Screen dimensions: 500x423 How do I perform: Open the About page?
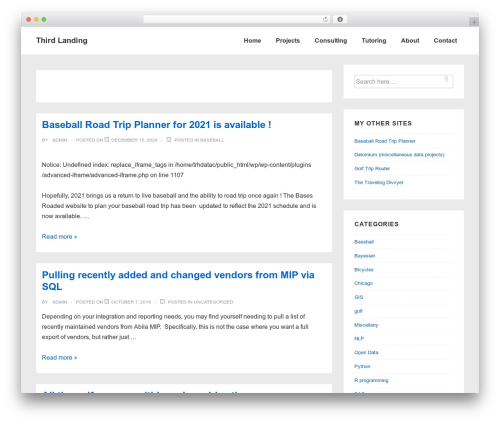pyautogui.click(x=410, y=41)
